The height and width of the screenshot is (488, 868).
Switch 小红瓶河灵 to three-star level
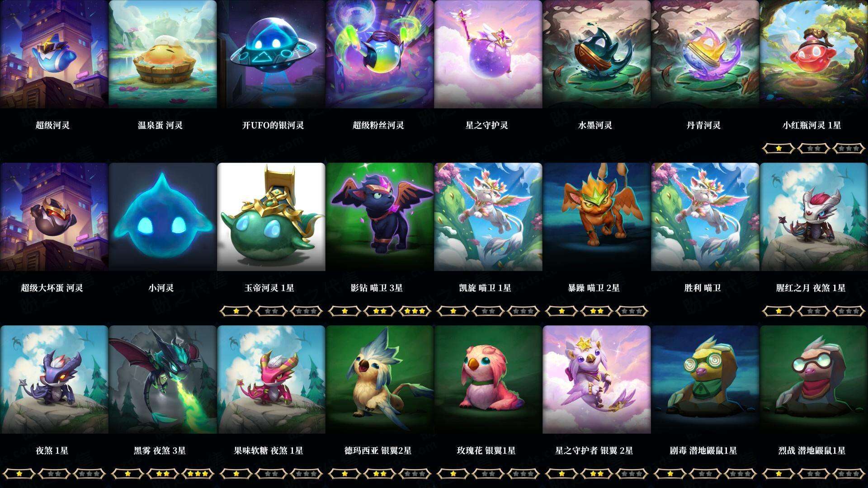point(849,148)
